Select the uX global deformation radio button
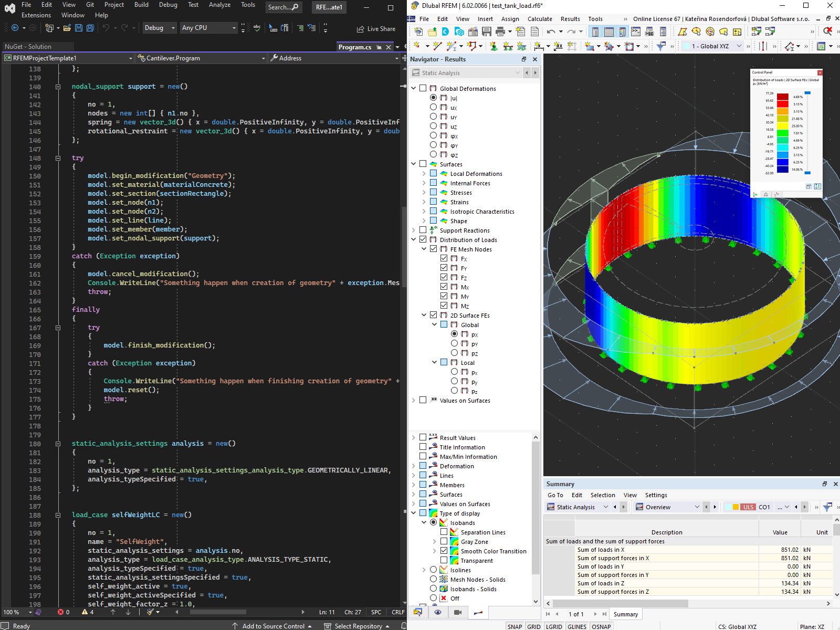Viewport: 840px width, 630px height. pyautogui.click(x=433, y=107)
